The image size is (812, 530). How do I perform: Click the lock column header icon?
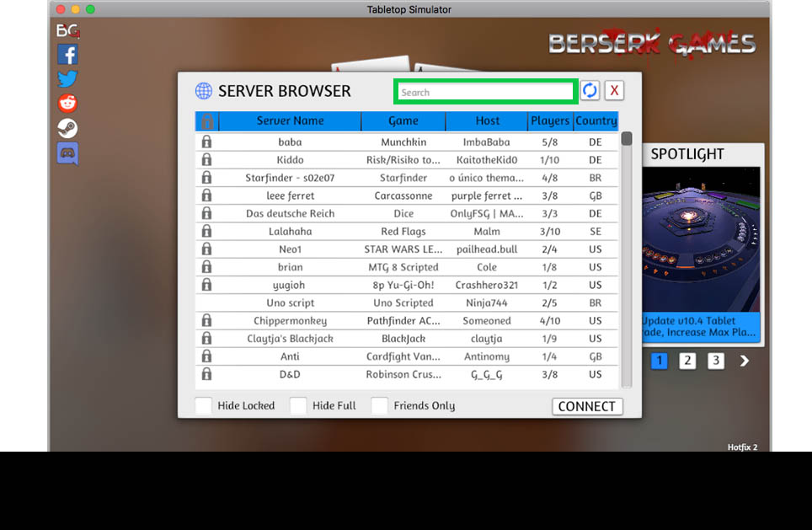pyautogui.click(x=207, y=121)
